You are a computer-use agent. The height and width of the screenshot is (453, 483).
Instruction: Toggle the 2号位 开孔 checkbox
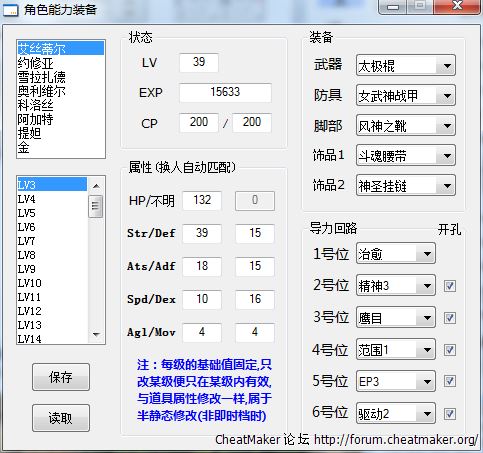[x=450, y=286]
